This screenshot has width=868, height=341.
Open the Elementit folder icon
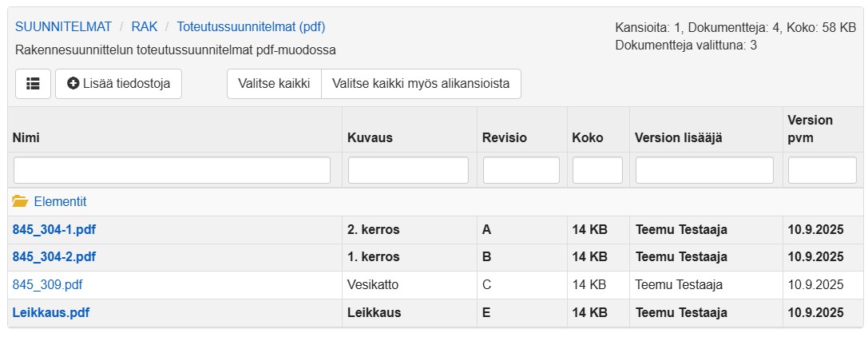click(x=20, y=201)
